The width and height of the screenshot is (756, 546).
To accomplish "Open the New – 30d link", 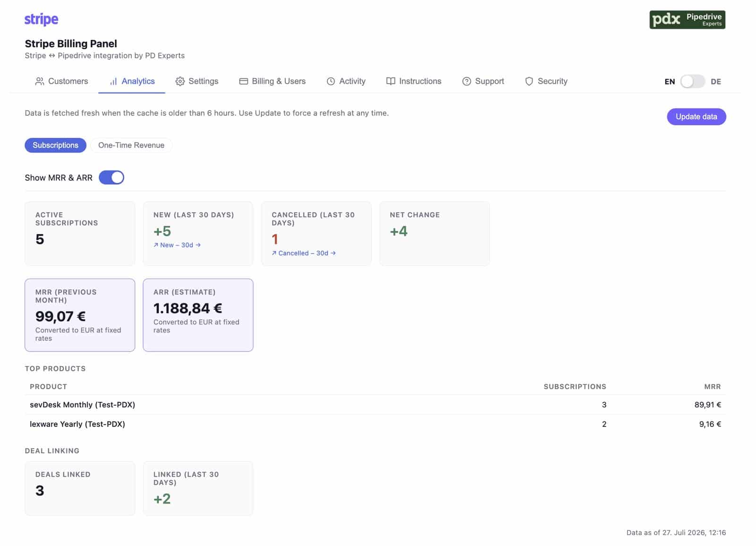I will (x=177, y=245).
